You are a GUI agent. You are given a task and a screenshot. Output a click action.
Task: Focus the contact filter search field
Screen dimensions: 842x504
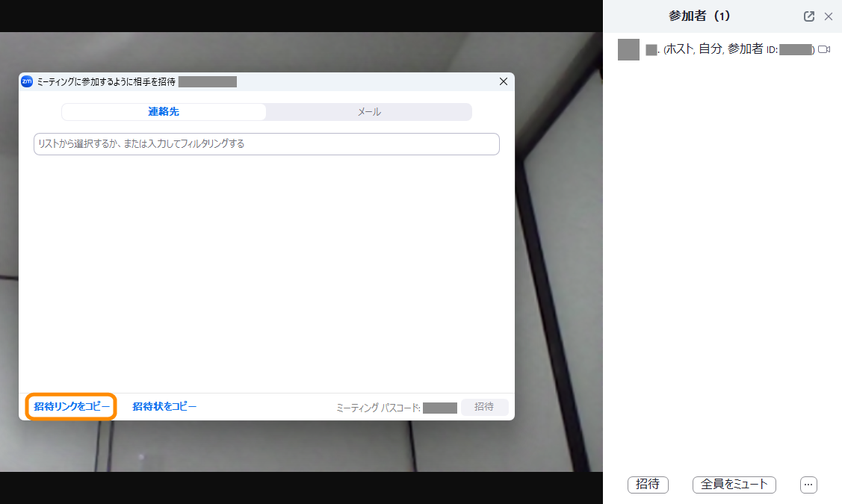coord(266,144)
